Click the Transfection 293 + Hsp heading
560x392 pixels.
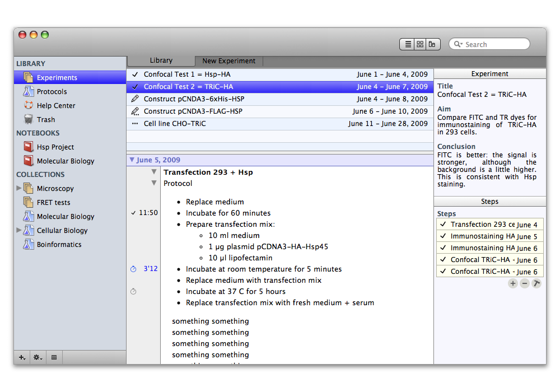pos(208,172)
